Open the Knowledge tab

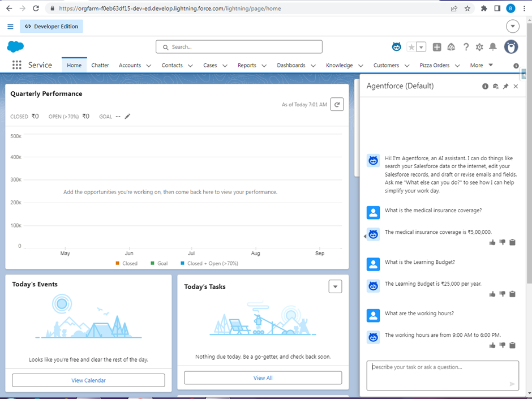339,65
